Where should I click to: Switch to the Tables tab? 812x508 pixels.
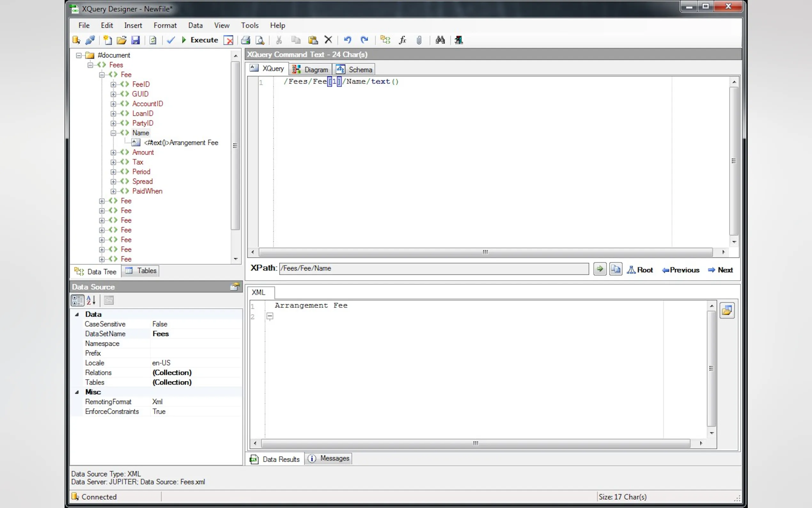141,271
